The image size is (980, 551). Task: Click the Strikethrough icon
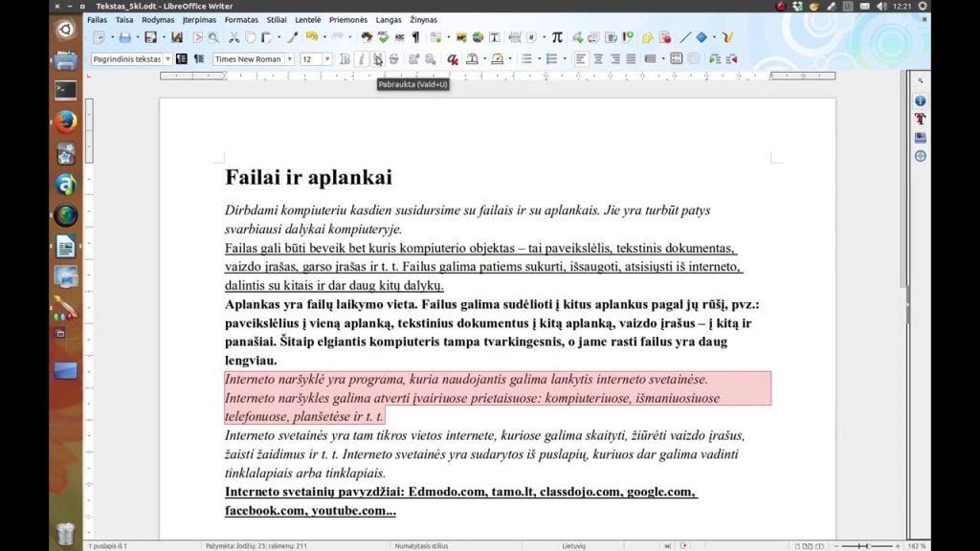coord(393,59)
